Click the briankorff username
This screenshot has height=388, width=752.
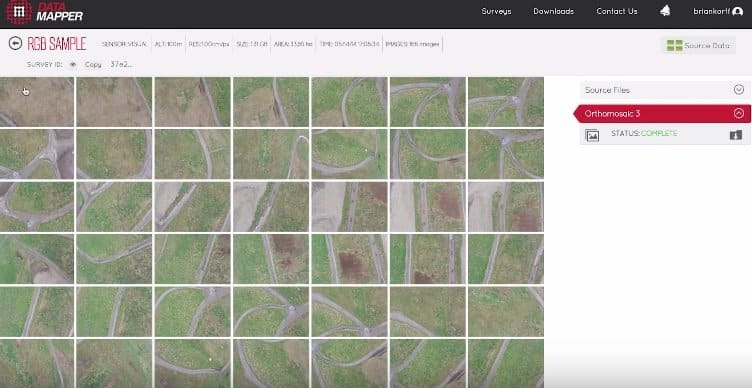[x=712, y=12]
